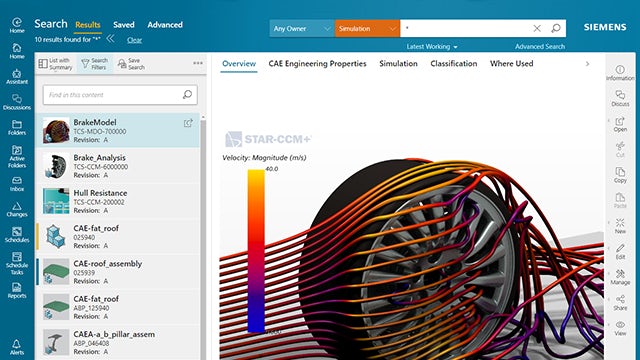Switch to Saved tab
The height and width of the screenshot is (360, 640).
pyautogui.click(x=124, y=25)
